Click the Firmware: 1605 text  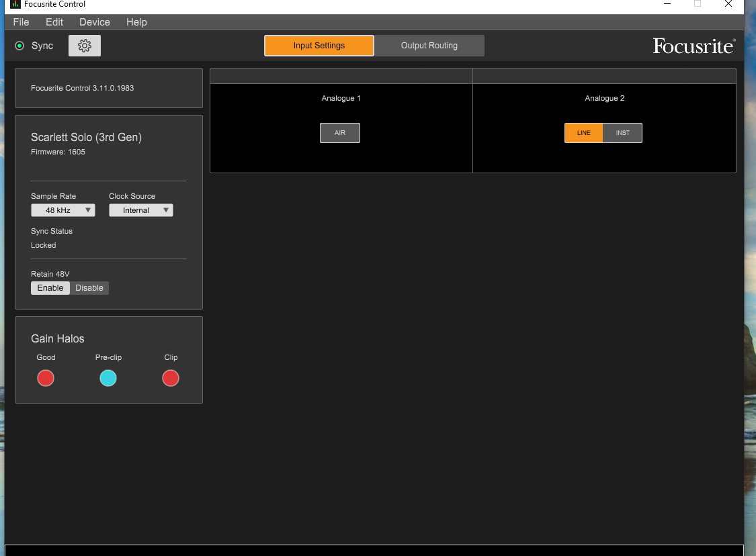(58, 152)
